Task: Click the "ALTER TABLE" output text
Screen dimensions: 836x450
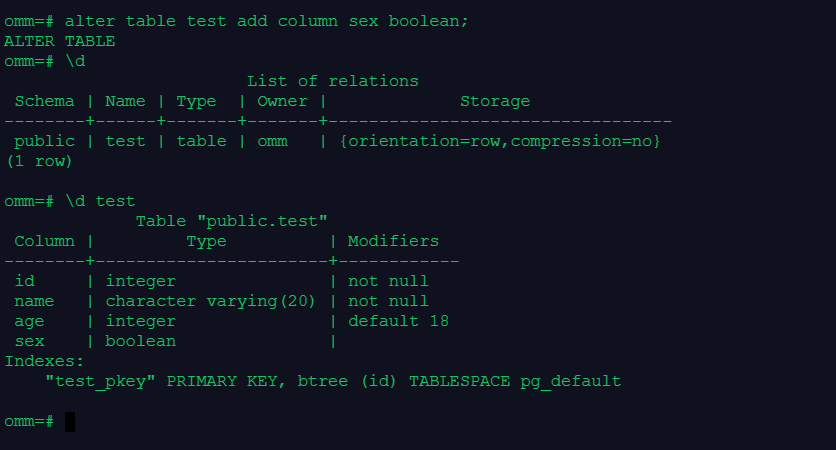Action: 59,41
